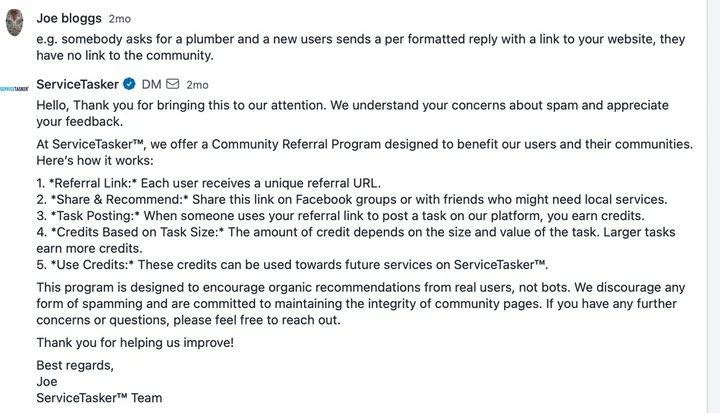This screenshot has height=413, width=720.
Task: Click the 'Referral Link' list item
Action: (208, 182)
